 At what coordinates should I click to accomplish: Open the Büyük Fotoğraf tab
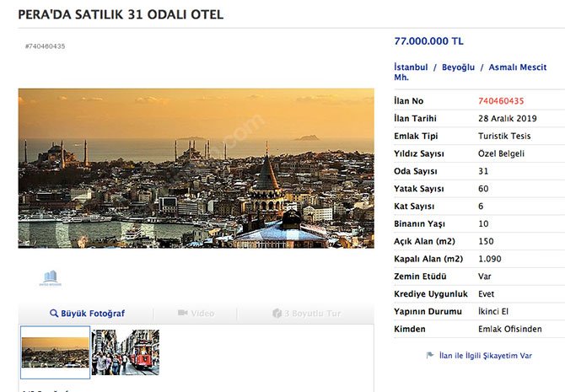pyautogui.click(x=87, y=313)
